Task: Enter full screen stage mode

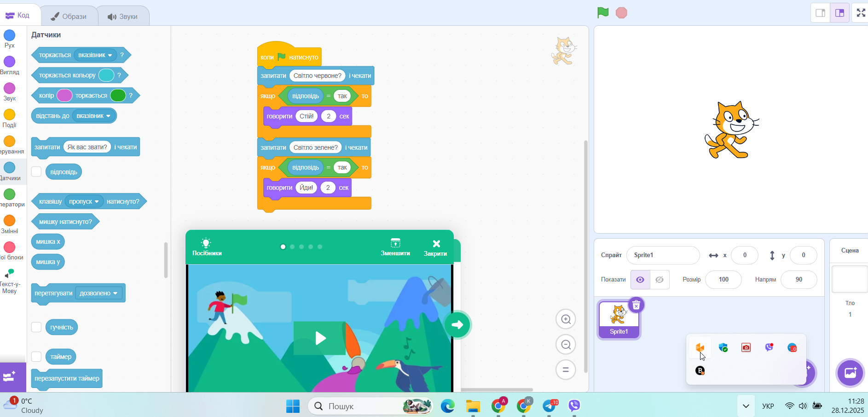Action: coord(861,13)
